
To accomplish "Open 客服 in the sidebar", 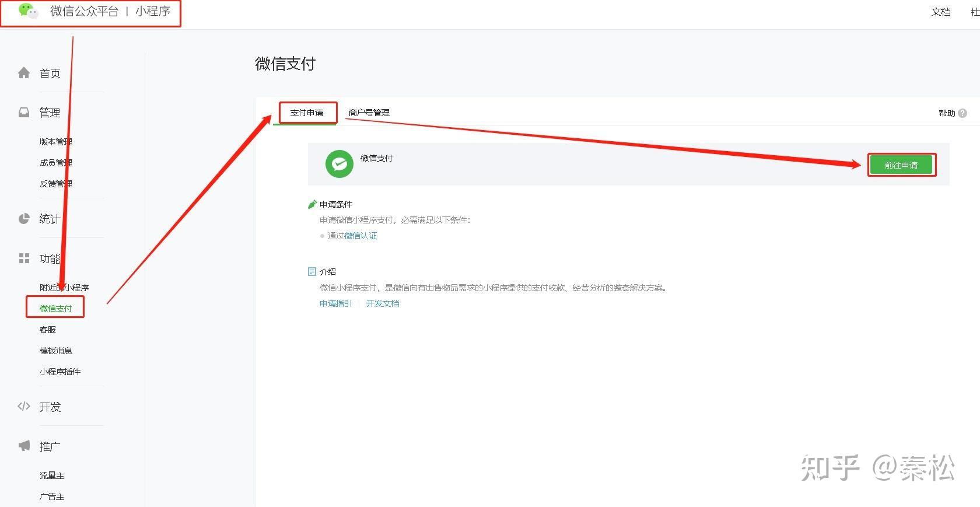I will [48, 330].
